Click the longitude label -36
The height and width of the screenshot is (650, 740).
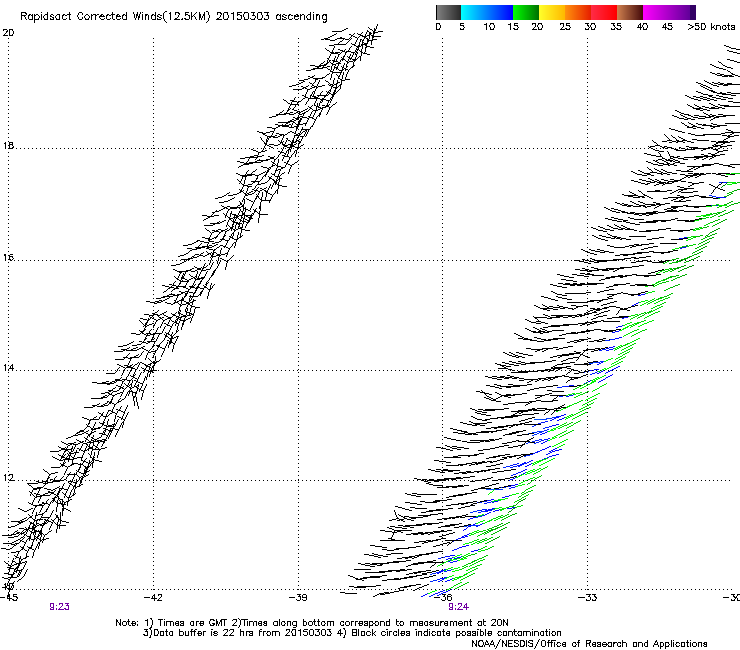(443, 598)
